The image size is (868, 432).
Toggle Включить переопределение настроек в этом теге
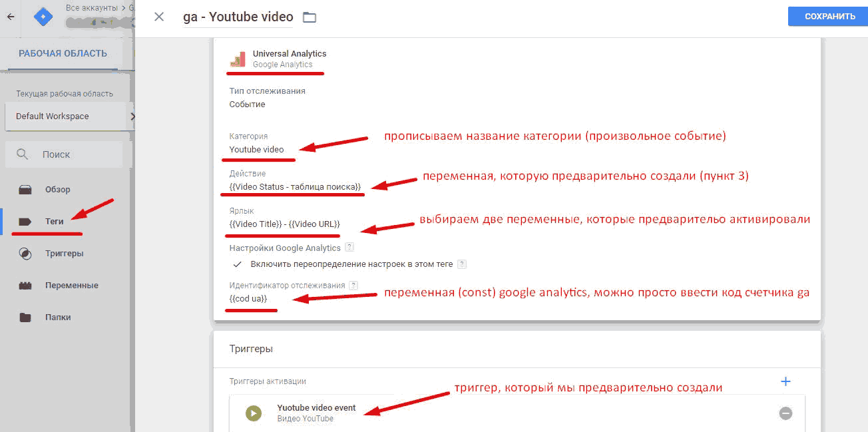[237, 264]
